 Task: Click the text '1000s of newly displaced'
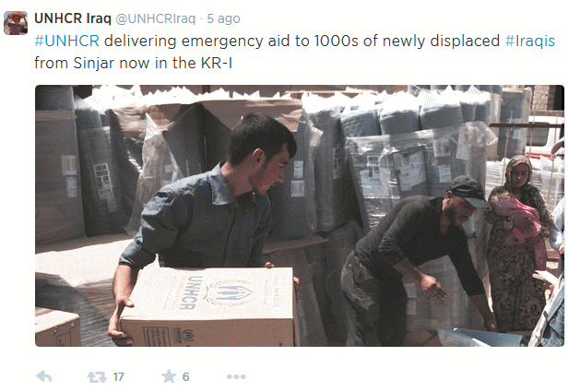(407, 41)
